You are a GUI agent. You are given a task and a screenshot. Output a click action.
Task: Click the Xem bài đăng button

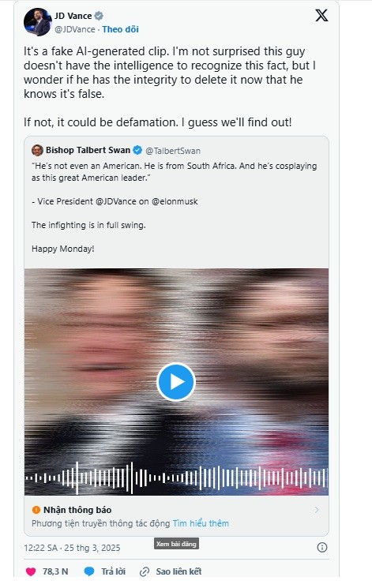(176, 544)
